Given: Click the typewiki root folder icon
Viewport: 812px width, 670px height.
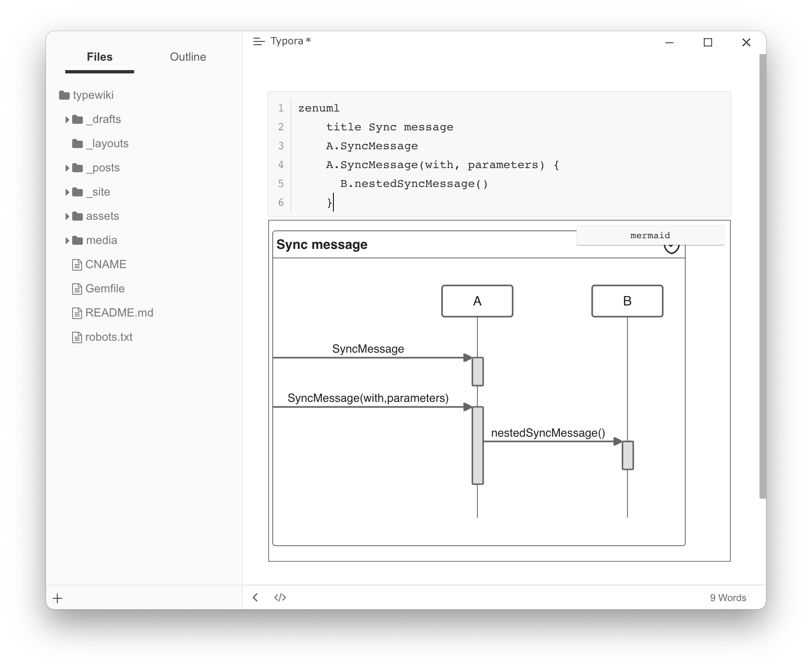Looking at the screenshot, I should (64, 96).
